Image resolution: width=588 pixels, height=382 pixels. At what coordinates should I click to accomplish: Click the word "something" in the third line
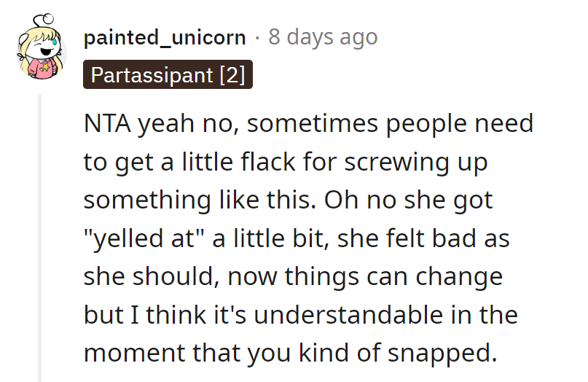tap(138, 200)
